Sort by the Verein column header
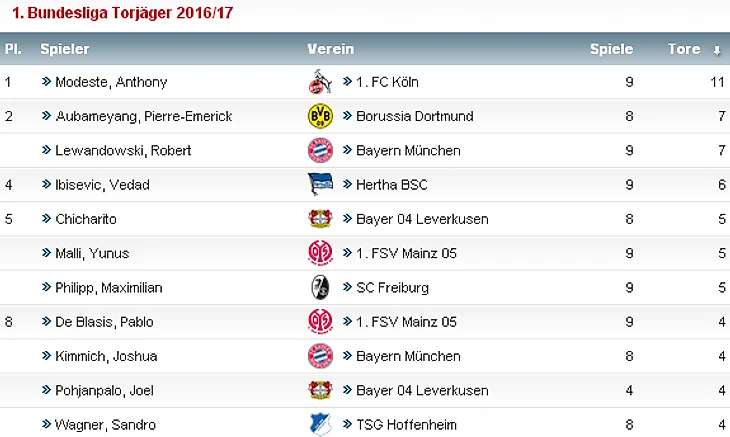The image size is (730, 437). tap(331, 49)
